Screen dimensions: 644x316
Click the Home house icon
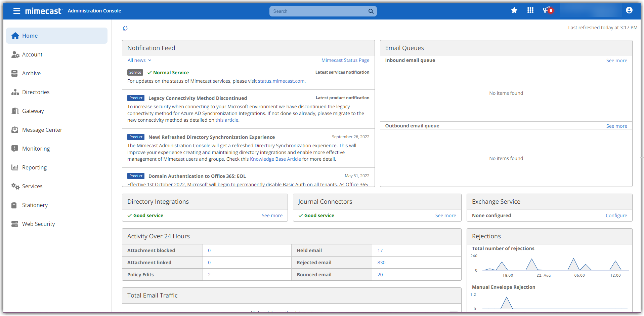click(15, 36)
